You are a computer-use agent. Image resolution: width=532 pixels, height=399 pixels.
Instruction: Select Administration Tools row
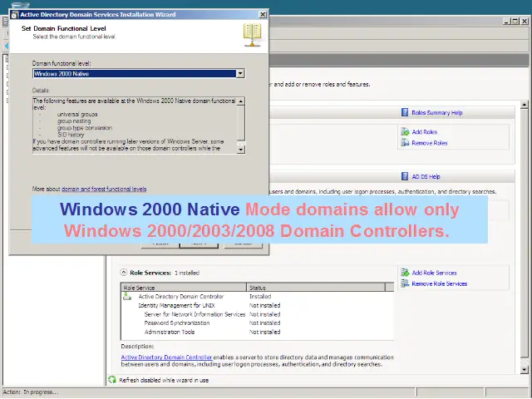coord(257,332)
